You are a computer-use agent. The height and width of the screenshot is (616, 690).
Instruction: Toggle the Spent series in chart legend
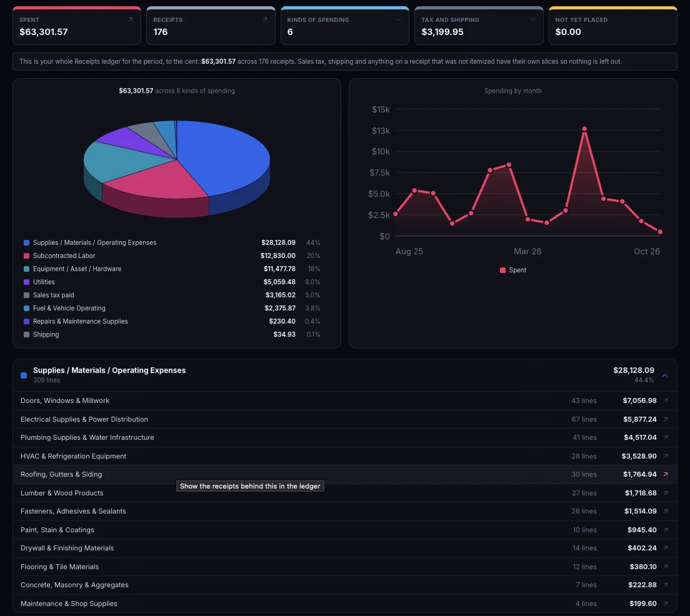(x=513, y=270)
